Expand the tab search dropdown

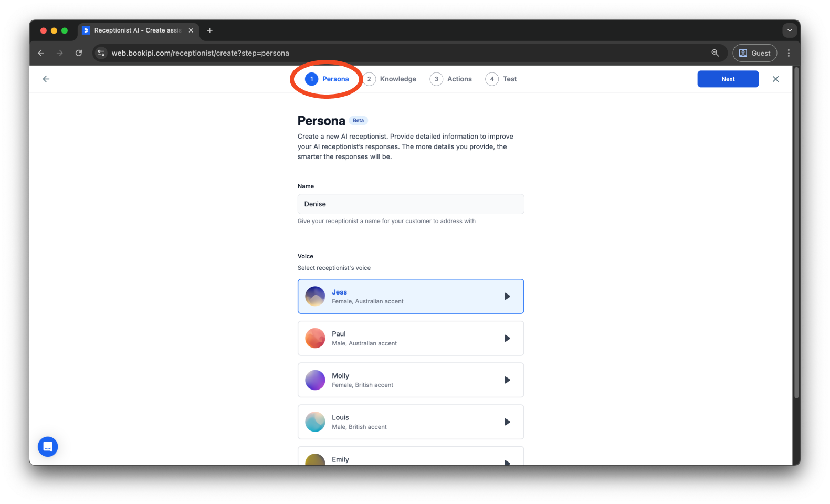point(790,30)
